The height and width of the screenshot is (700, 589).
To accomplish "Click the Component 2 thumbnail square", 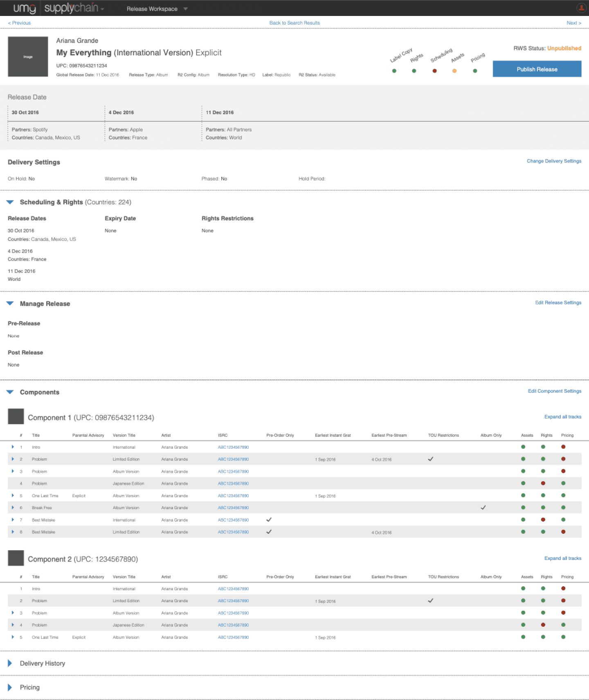I will click(16, 558).
